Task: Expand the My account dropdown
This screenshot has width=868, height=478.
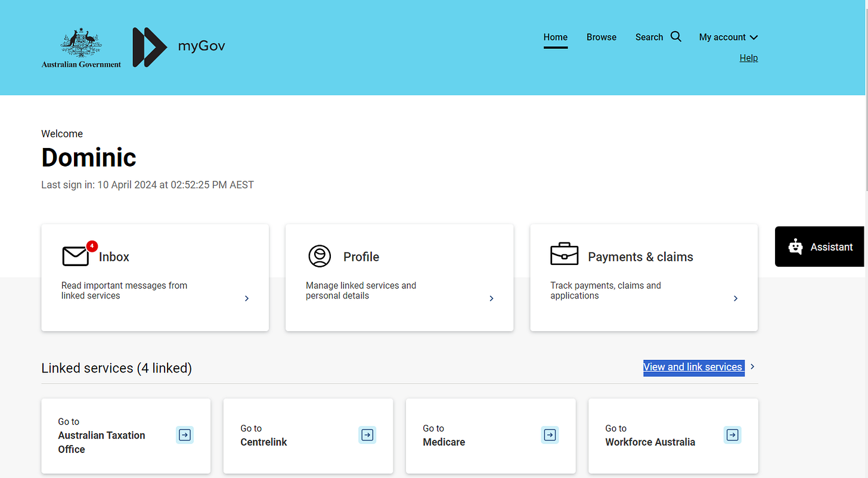Action: [728, 37]
